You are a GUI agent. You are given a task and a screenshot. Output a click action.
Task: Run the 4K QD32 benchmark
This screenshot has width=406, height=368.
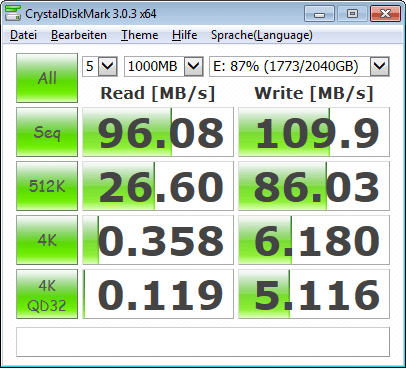point(47,294)
